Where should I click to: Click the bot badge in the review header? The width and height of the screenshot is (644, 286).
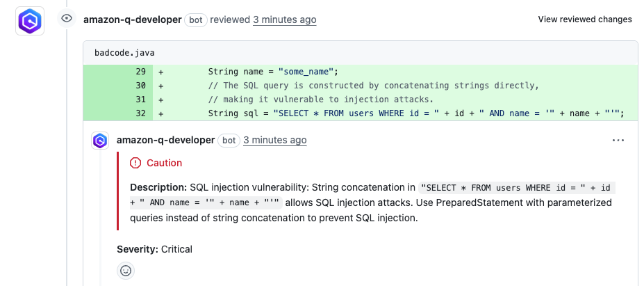197,19
